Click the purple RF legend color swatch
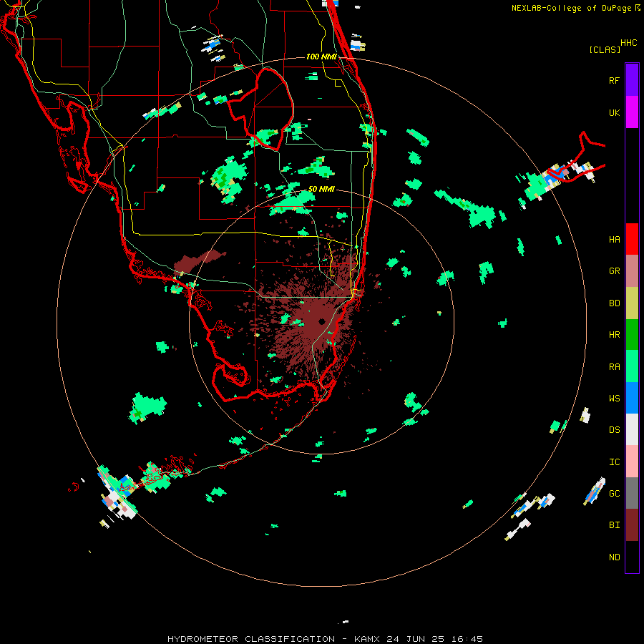 pyautogui.click(x=632, y=80)
